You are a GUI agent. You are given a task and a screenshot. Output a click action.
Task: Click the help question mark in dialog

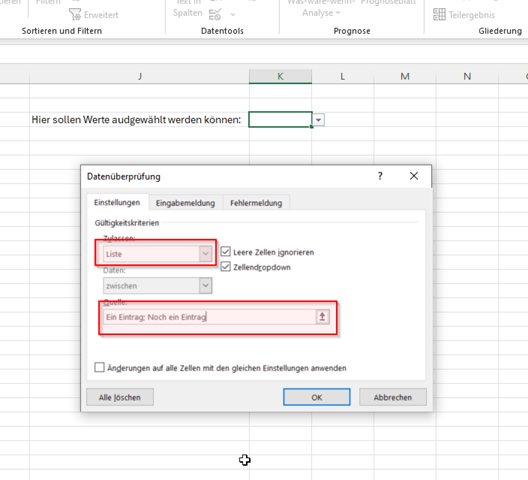point(380,176)
